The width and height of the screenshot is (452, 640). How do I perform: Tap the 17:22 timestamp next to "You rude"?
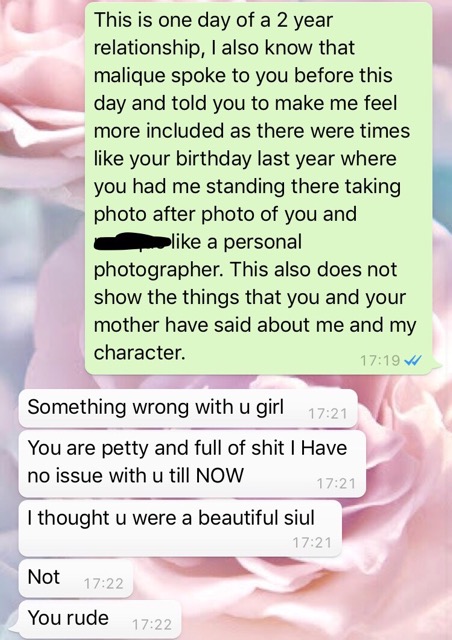(x=152, y=624)
